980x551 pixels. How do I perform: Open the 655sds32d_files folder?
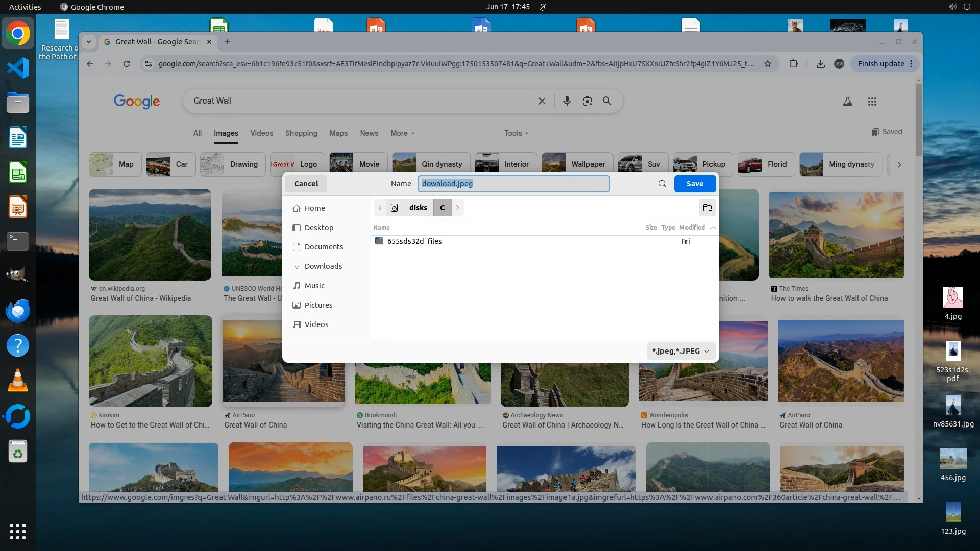pyautogui.click(x=414, y=241)
